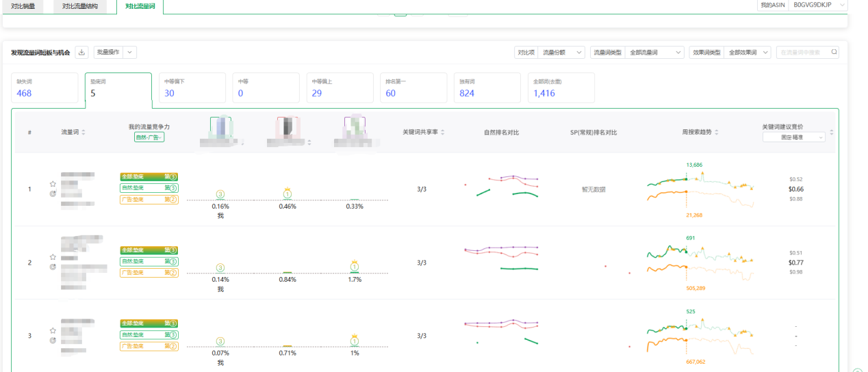Sort by the red-bordered competitor product column
Image resolution: width=868 pixels, height=372 pixels.
click(309, 143)
